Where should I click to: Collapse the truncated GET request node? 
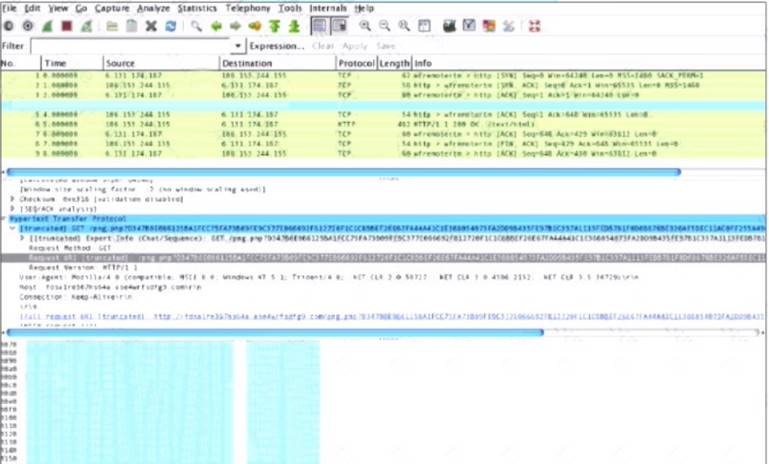point(12,229)
